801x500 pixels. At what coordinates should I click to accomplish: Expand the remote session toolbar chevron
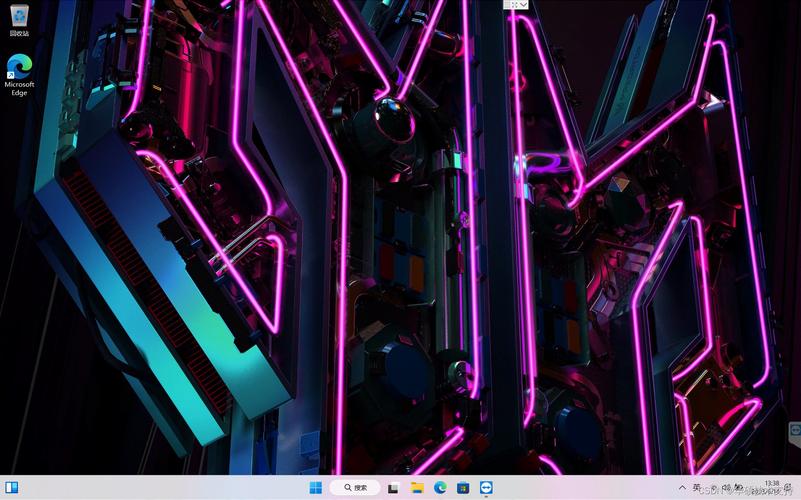click(x=524, y=5)
